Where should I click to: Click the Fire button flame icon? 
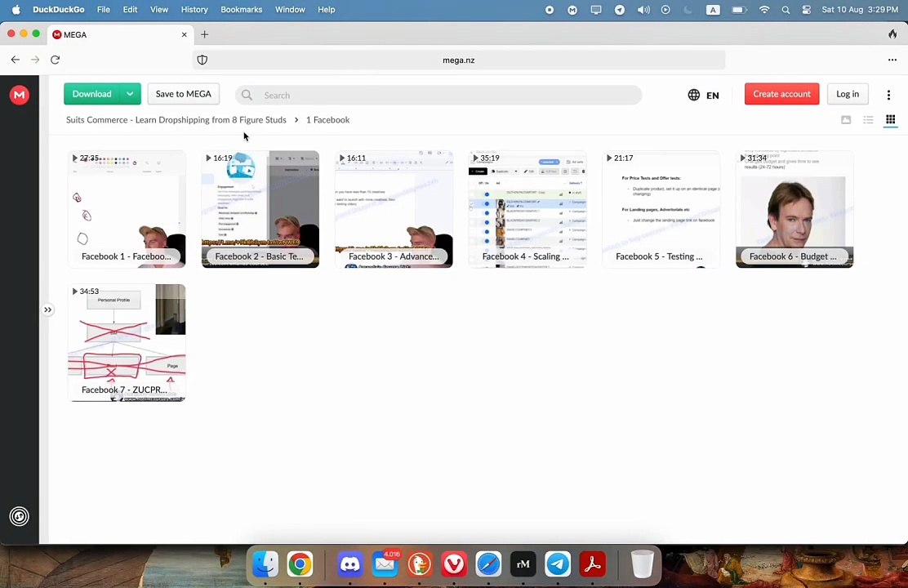tap(892, 34)
